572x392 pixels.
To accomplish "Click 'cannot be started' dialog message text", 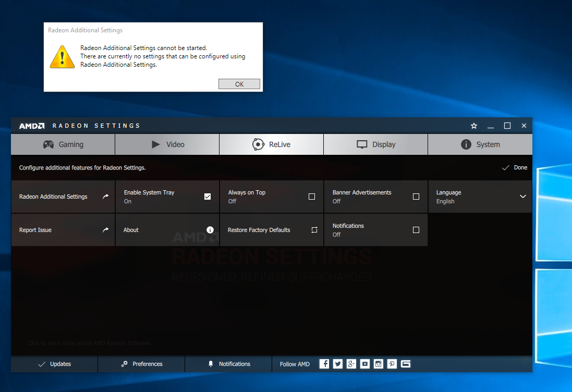I will point(144,48).
